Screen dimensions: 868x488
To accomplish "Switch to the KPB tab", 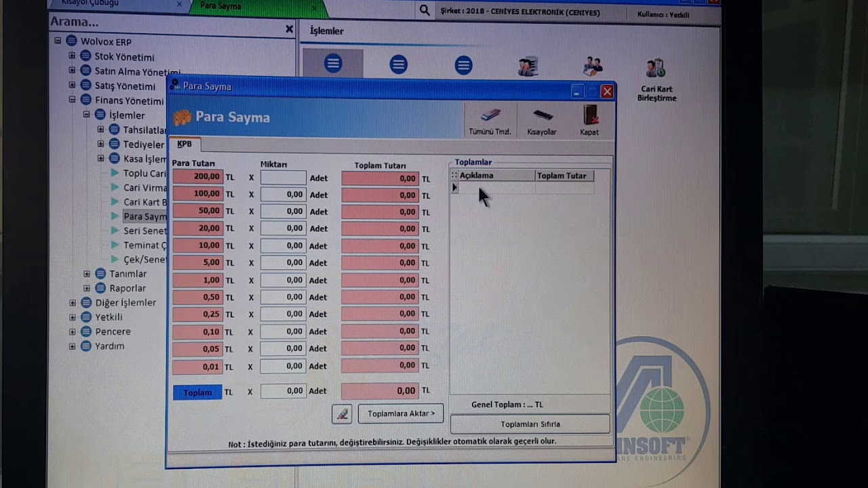I will pos(184,144).
